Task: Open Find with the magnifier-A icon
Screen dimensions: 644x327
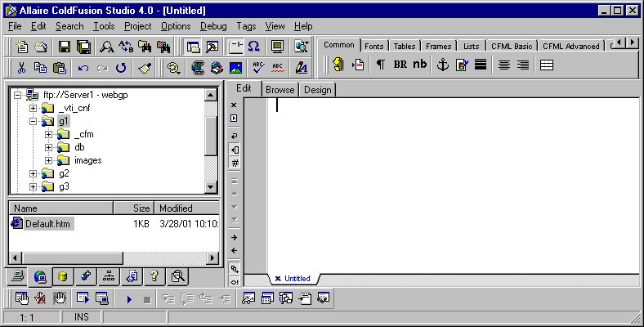Action: (x=107, y=47)
